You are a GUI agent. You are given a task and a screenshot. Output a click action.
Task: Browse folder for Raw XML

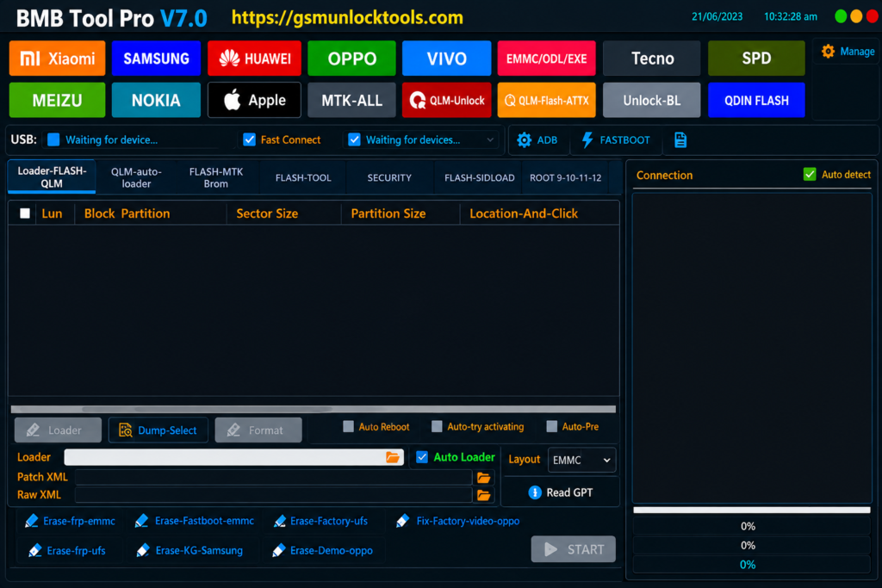click(484, 495)
